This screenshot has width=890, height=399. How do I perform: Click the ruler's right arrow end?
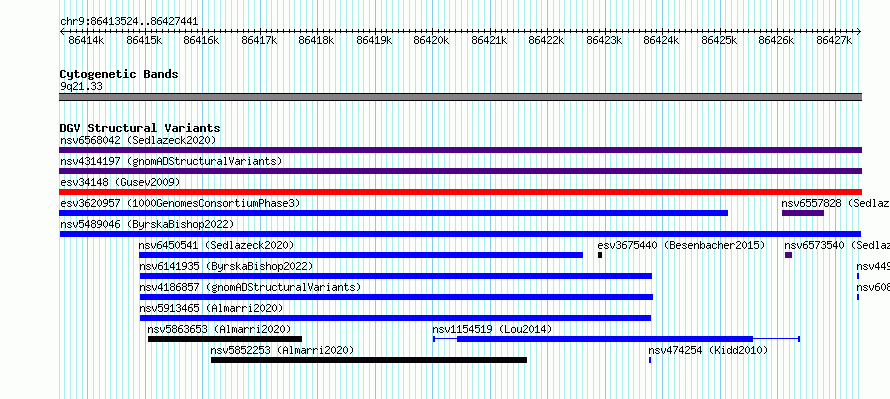click(859, 31)
